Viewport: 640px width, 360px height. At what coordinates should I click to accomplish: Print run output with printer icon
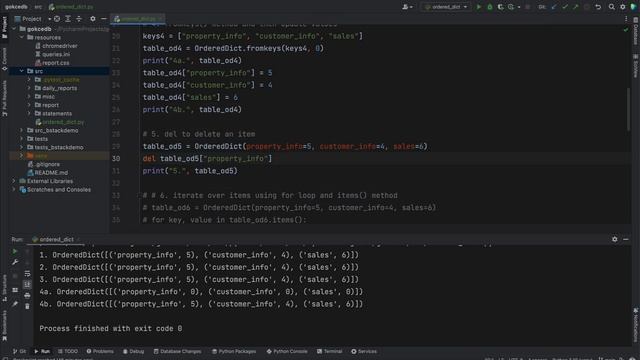(27, 295)
